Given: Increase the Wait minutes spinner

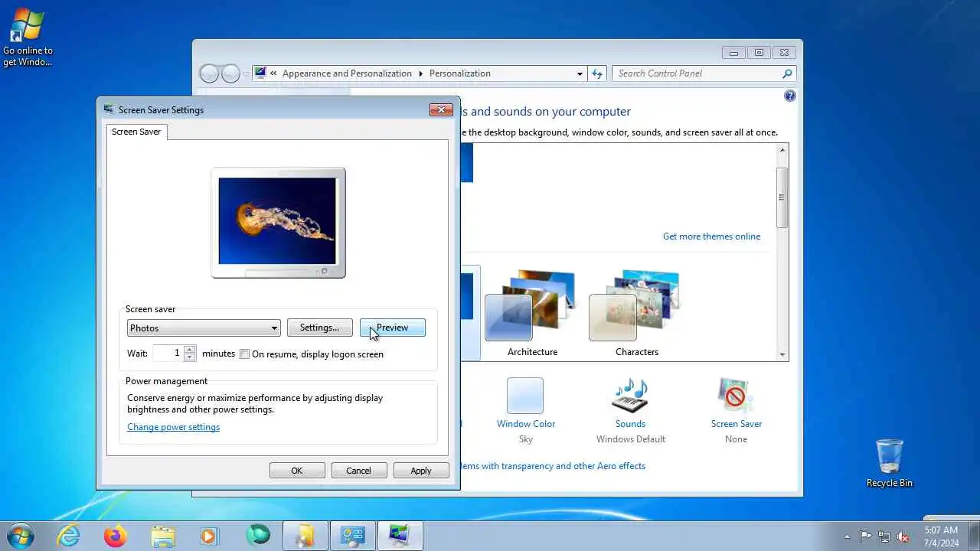Looking at the screenshot, I should pyautogui.click(x=190, y=349).
